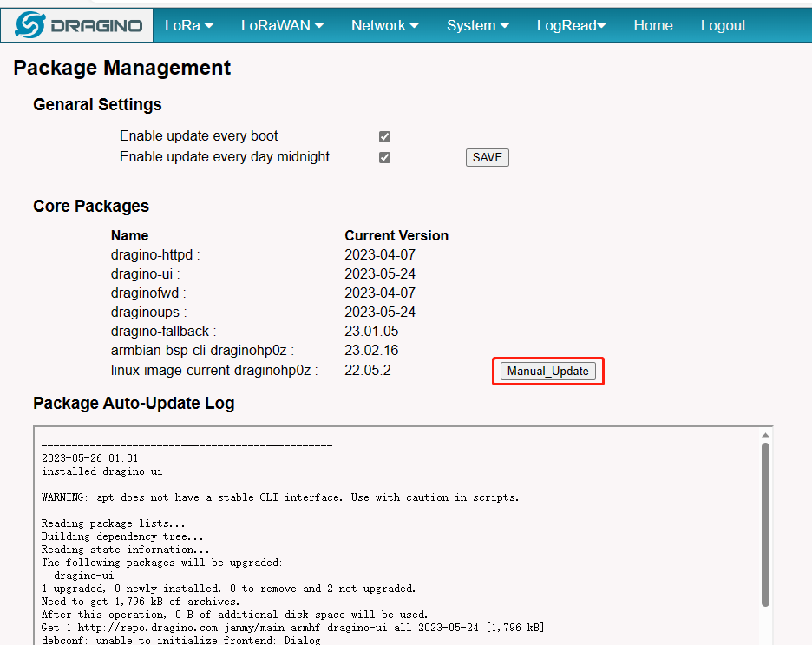Select linux-image-current-draginohp0z package name
The height and width of the screenshot is (645, 812).
coord(214,371)
